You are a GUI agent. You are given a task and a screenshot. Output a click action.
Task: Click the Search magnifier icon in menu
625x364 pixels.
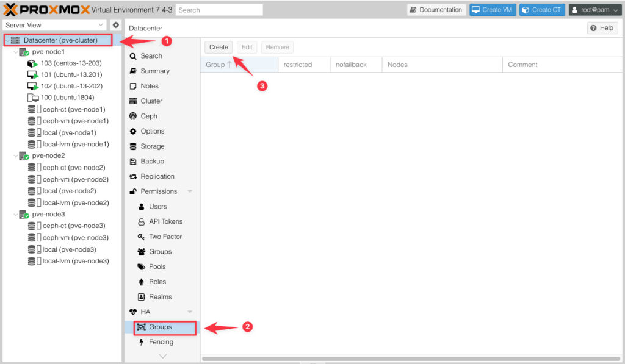click(x=133, y=56)
